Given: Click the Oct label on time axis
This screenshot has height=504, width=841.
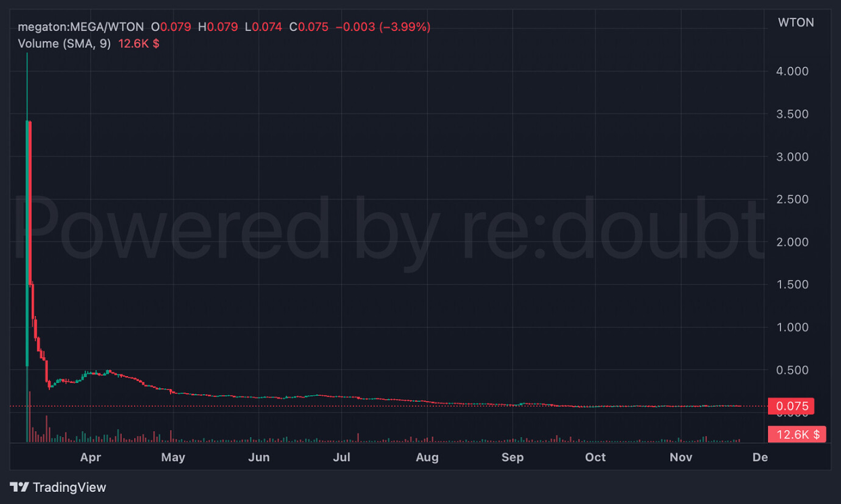Looking at the screenshot, I should pos(595,457).
